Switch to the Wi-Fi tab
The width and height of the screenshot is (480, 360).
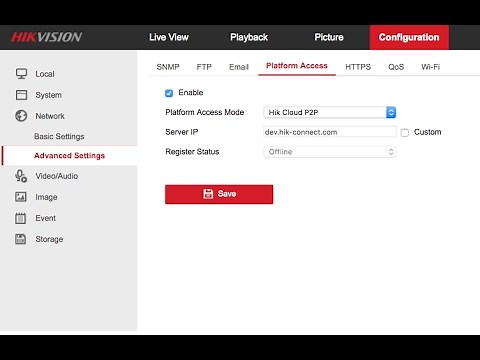coord(431,67)
